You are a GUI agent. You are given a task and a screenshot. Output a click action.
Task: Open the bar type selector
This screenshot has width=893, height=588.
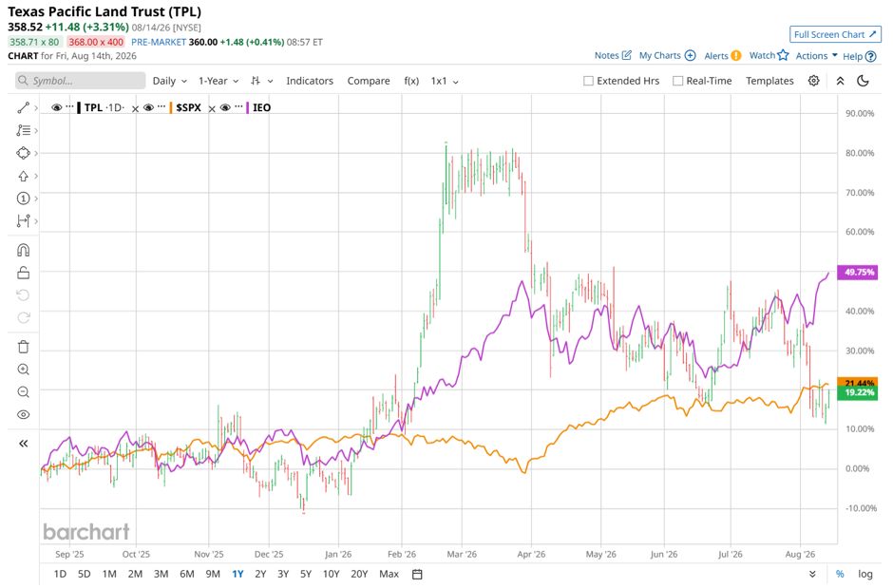(x=261, y=81)
